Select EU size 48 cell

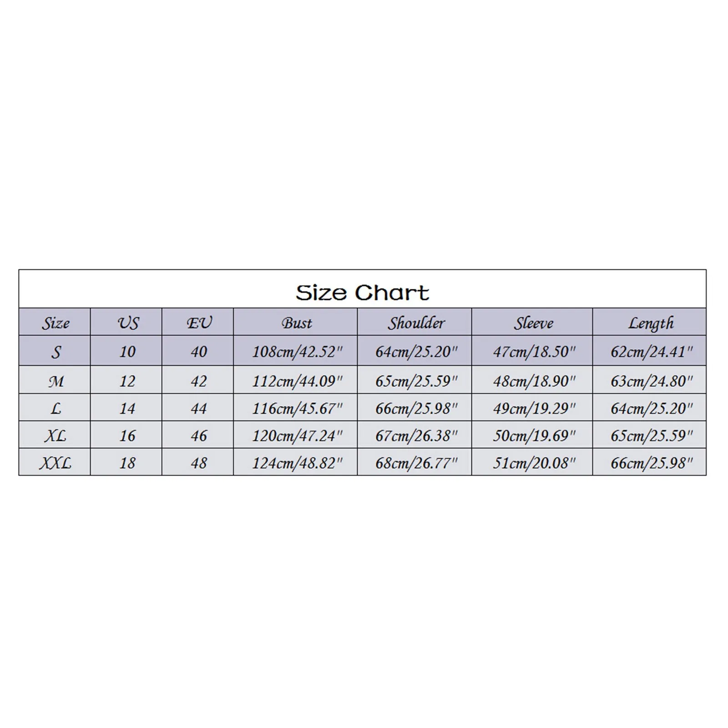click(199, 463)
